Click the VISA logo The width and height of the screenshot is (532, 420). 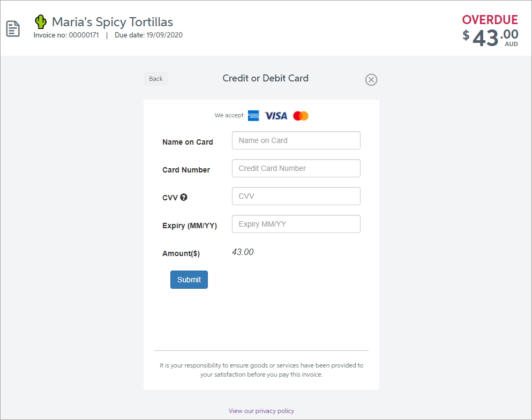276,116
